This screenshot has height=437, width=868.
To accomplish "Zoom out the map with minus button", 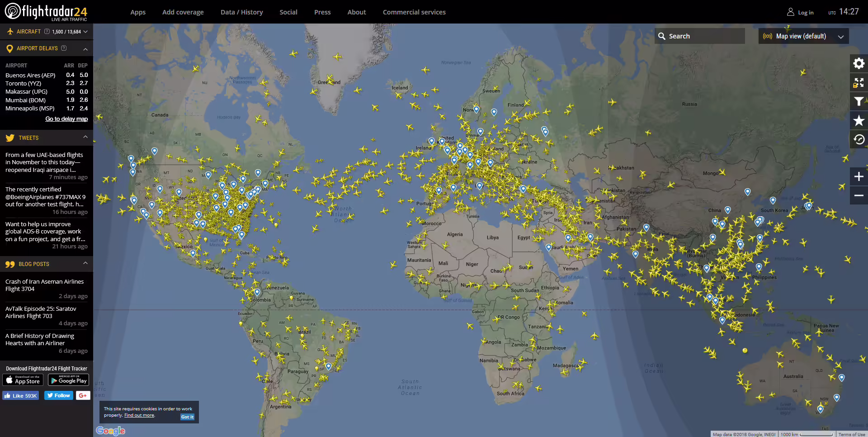I will pos(859,195).
